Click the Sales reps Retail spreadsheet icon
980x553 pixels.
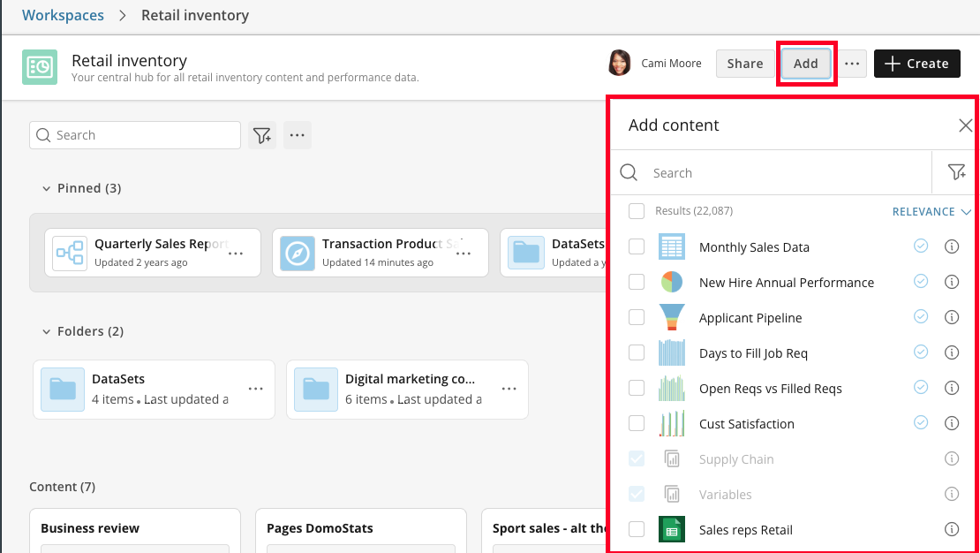point(672,529)
